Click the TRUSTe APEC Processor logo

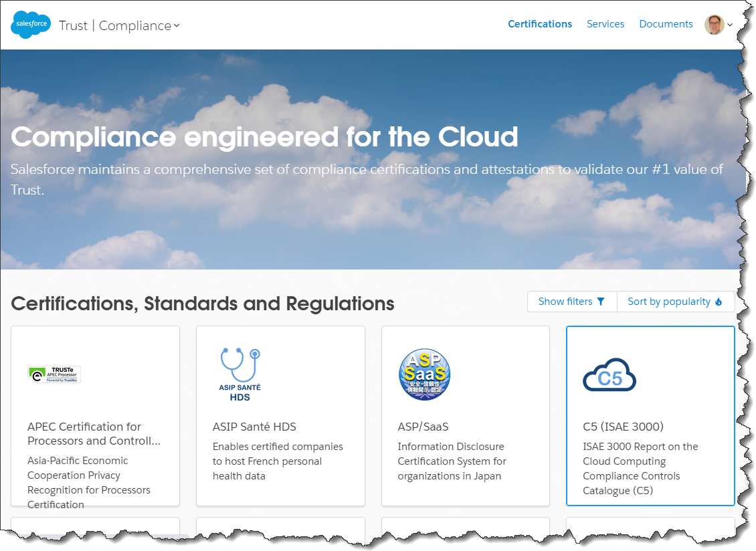(54, 374)
